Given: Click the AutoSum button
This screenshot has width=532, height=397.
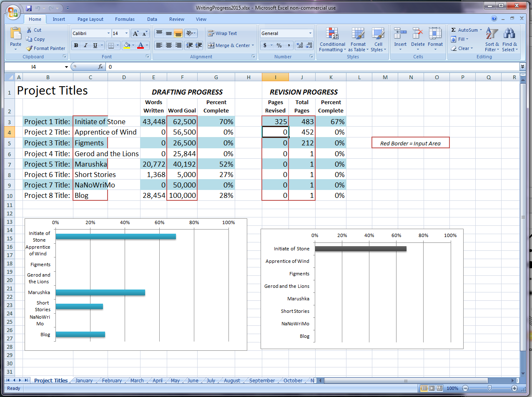Looking at the screenshot, I should (466, 30).
